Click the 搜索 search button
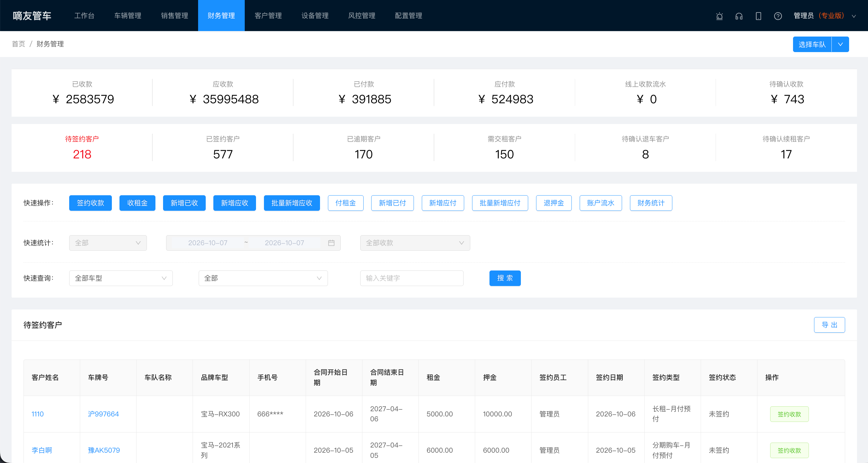Image resolution: width=868 pixels, height=463 pixels. [505, 278]
